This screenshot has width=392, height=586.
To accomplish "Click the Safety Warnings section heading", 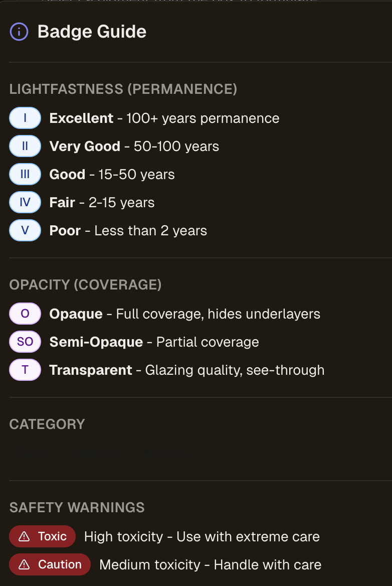I will (x=77, y=508).
